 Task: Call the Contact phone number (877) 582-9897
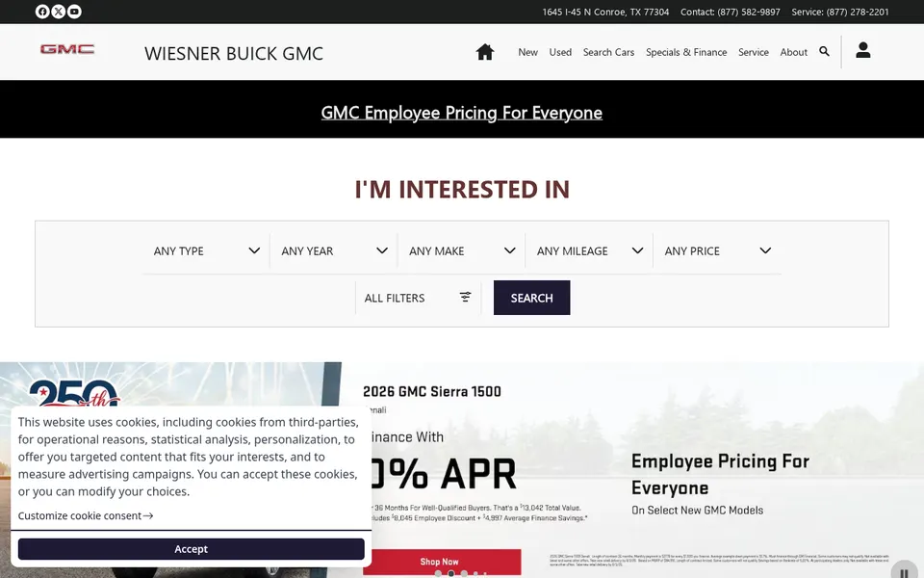coord(749,12)
